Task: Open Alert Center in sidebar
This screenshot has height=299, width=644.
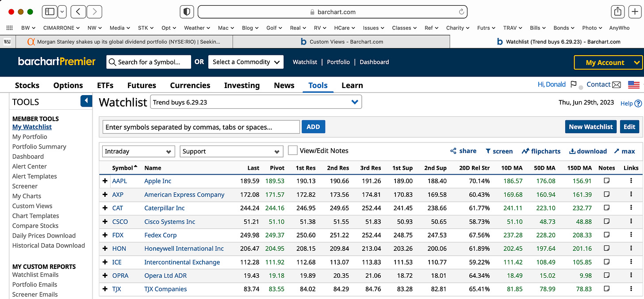Action: pyautogui.click(x=30, y=166)
